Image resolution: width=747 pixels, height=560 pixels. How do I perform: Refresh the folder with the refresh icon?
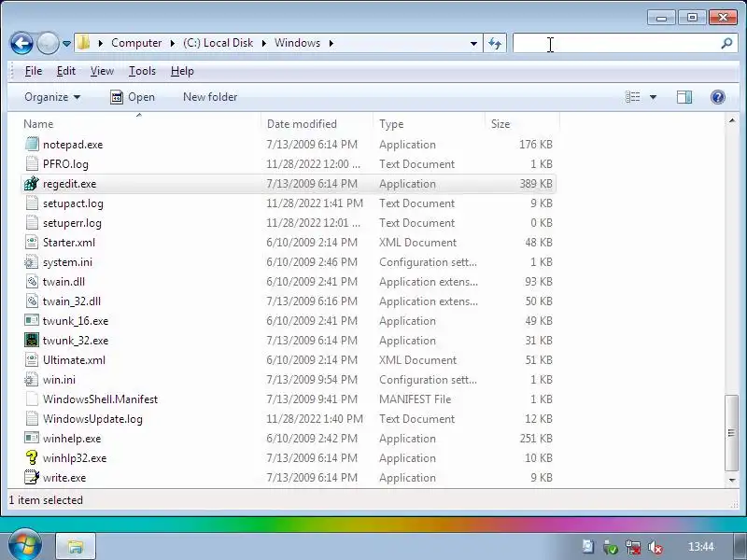pyautogui.click(x=495, y=44)
